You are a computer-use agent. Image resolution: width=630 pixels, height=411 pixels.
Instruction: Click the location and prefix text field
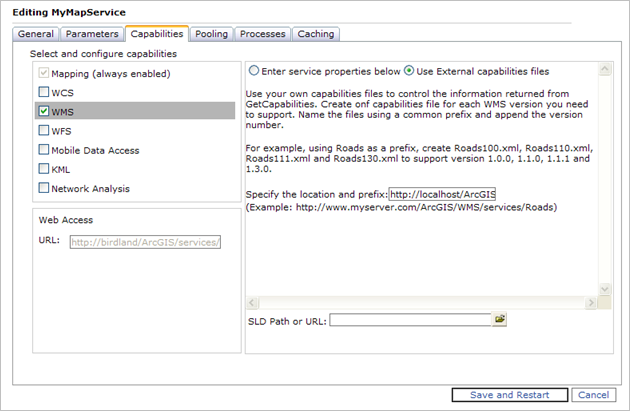(443, 194)
